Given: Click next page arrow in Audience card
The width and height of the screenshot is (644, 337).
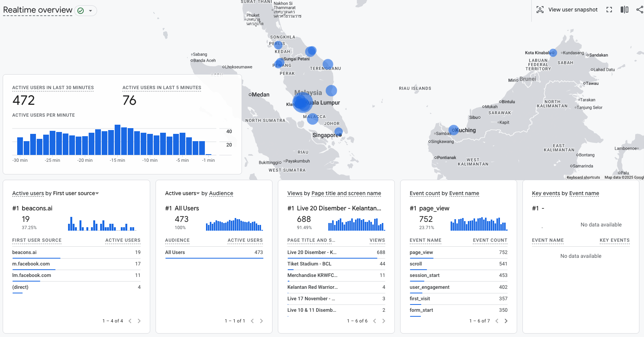Looking at the screenshot, I should [x=261, y=321].
